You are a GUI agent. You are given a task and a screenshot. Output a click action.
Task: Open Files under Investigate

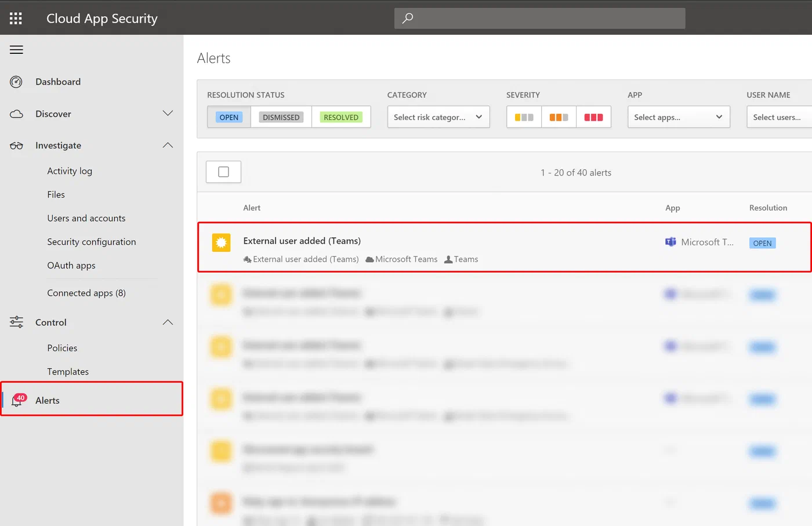56,195
